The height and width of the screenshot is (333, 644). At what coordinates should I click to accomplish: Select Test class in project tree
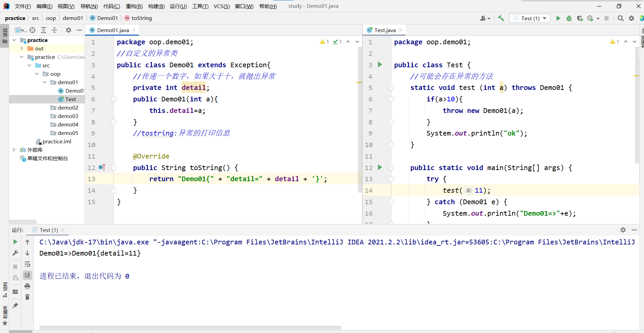[x=71, y=99]
